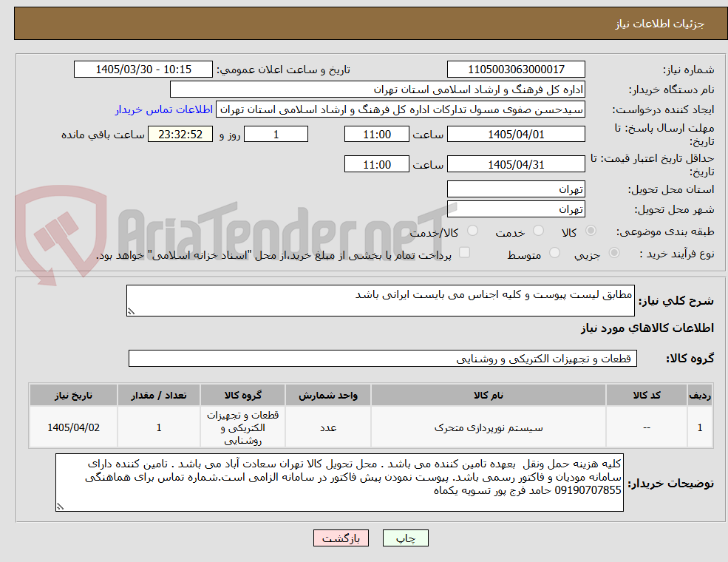This screenshot has width=728, height=562.
Task: Click the need date cell 1405/04/02
Action: 73,427
